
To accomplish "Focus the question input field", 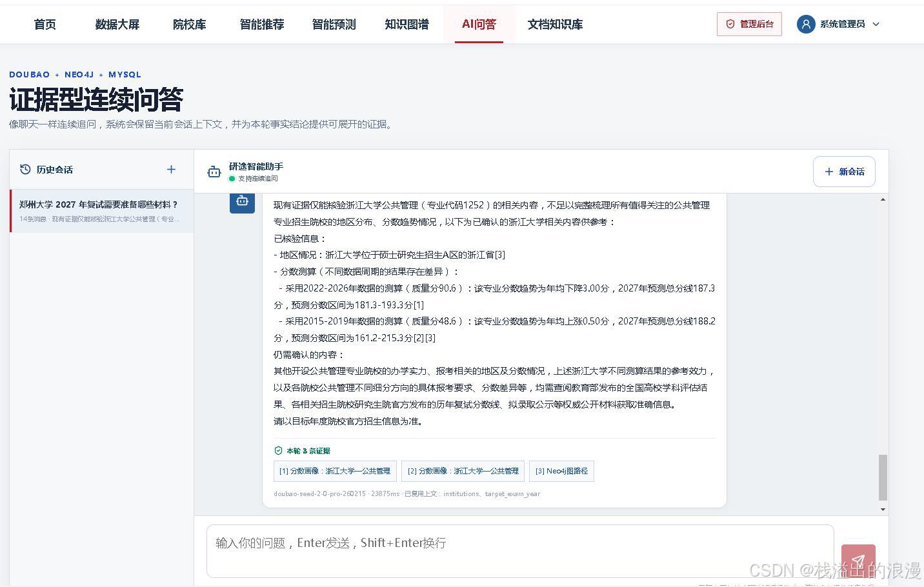I will (x=520, y=551).
